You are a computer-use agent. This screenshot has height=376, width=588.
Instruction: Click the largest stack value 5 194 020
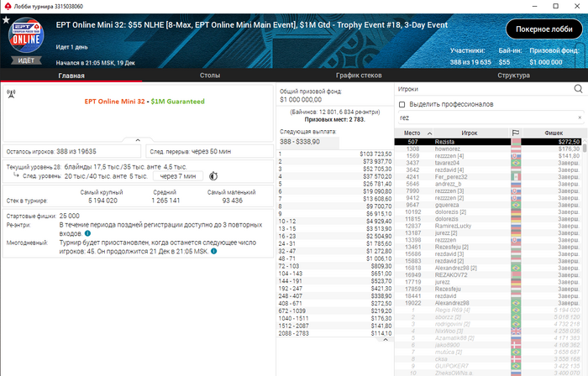pyautogui.click(x=102, y=201)
